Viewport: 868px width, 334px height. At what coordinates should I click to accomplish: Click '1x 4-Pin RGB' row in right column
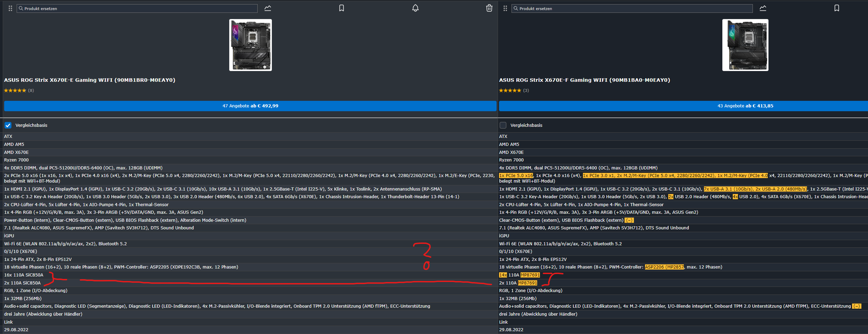(599, 212)
